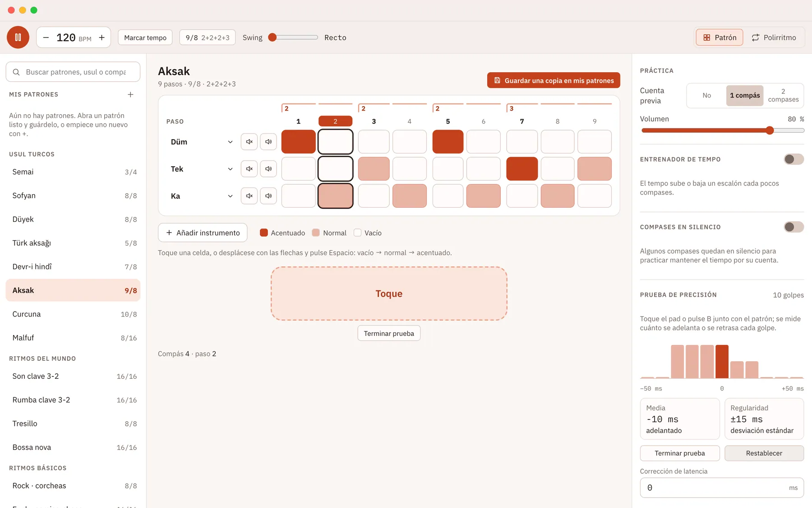This screenshot has height=508, width=812.
Task: Toggle Ka cell at step 4
Action: (x=410, y=196)
